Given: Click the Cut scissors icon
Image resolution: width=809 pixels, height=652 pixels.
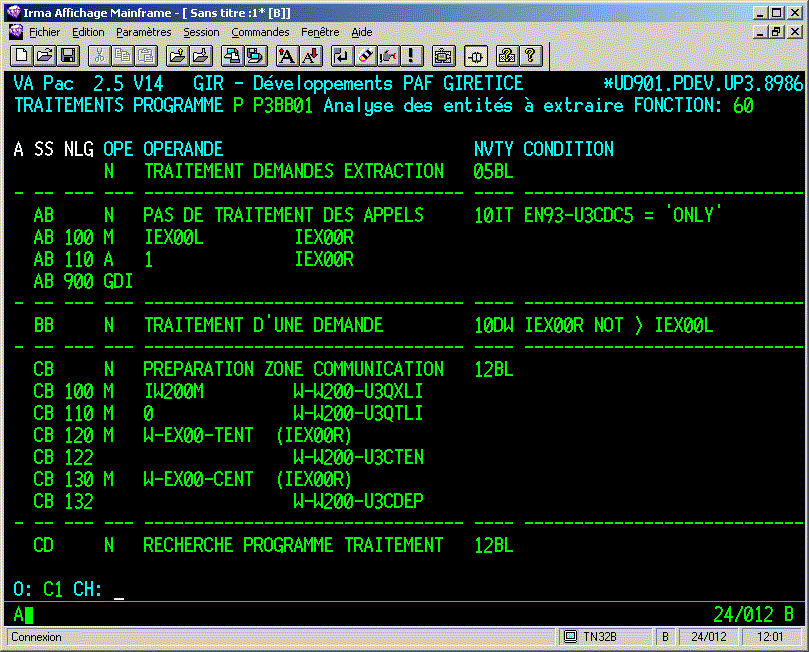Looking at the screenshot, I should click(x=99, y=56).
